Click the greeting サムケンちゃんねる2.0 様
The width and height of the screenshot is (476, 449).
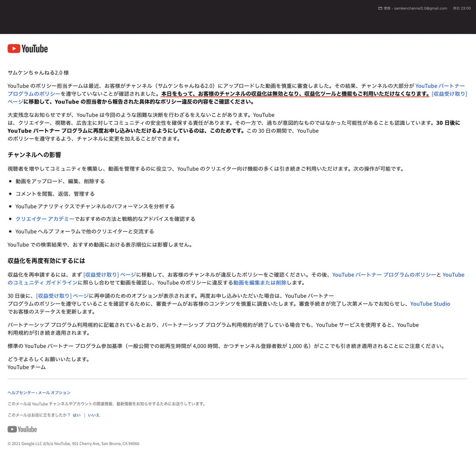click(38, 73)
